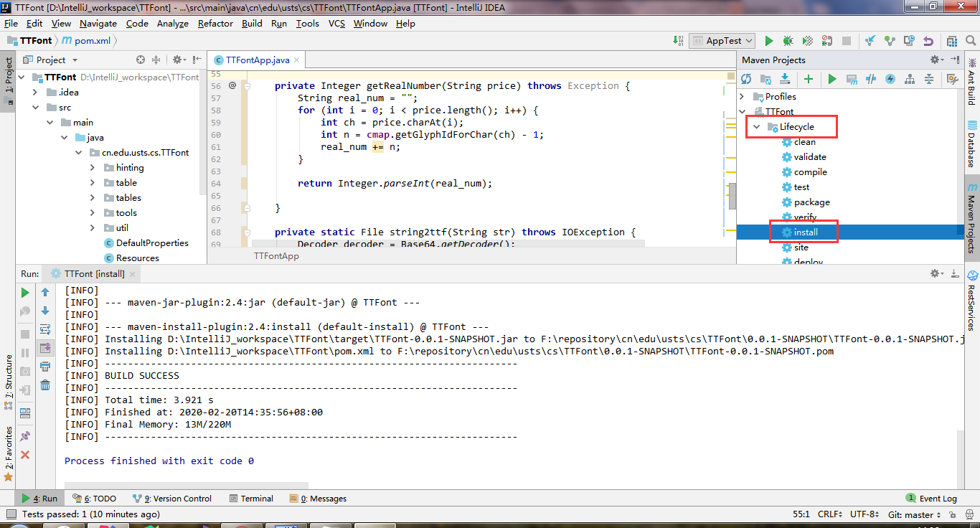The height and width of the screenshot is (528, 980).
Task: Open the Version Control tab
Action: click(171, 499)
